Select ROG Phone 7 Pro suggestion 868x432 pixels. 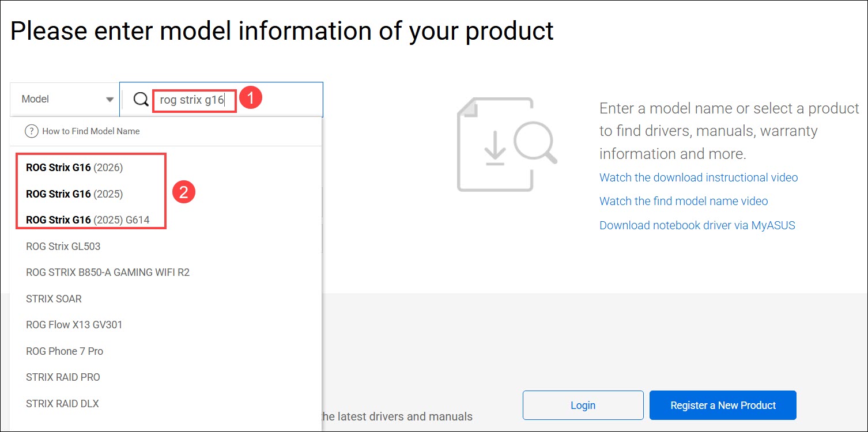(65, 351)
